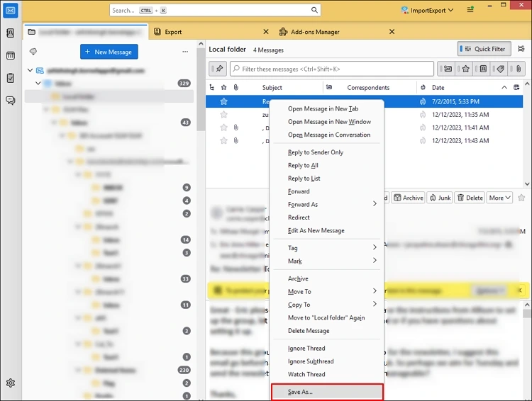Open folder pane options ellipsis

coord(185,52)
